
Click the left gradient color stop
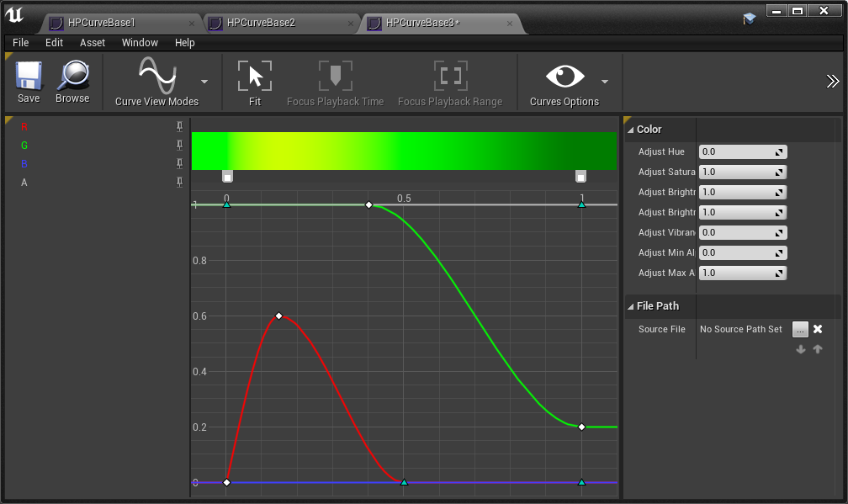click(228, 177)
